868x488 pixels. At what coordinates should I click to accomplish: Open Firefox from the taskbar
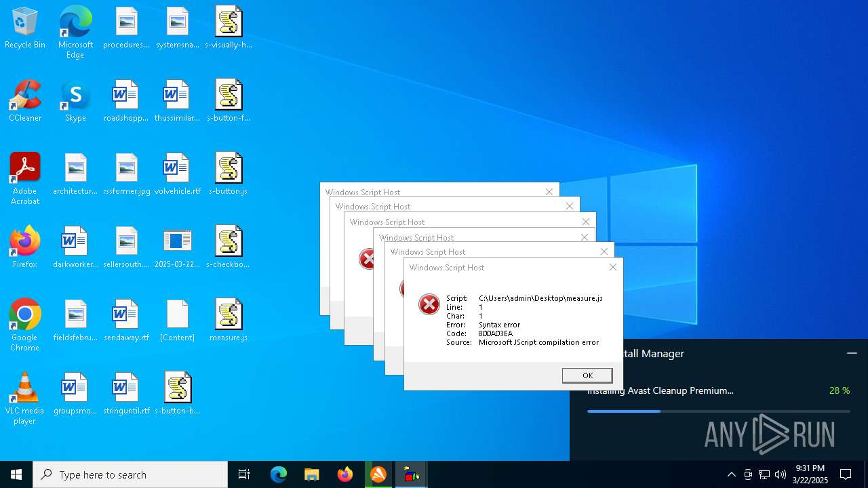pos(345,474)
